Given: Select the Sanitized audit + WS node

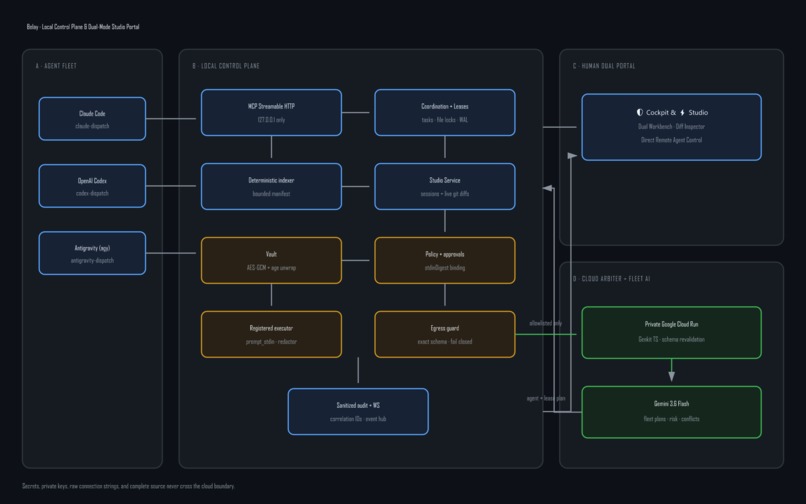Looking at the screenshot, I should 358,411.
